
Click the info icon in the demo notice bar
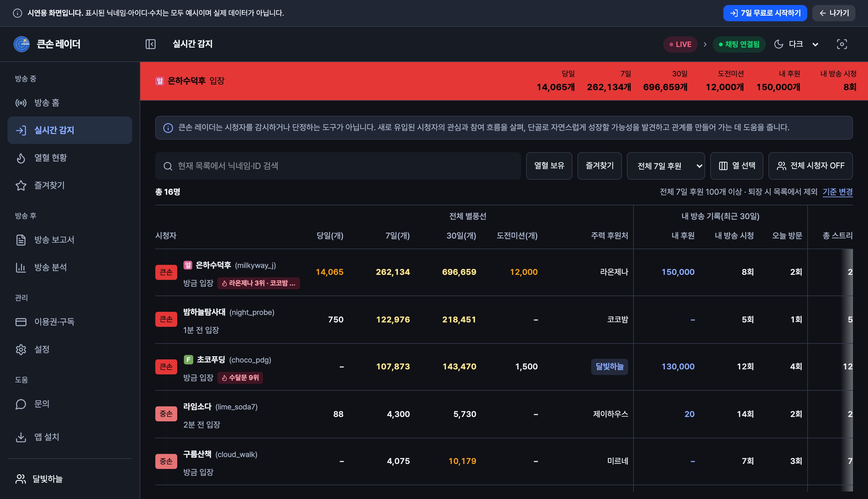pos(18,13)
